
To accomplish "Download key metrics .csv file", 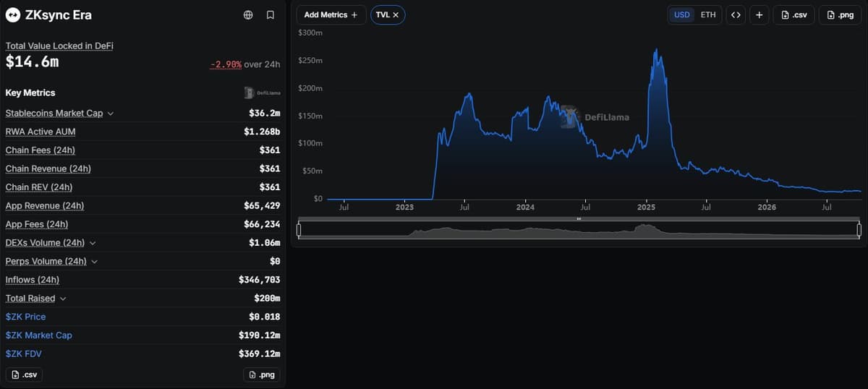I will coord(24,375).
